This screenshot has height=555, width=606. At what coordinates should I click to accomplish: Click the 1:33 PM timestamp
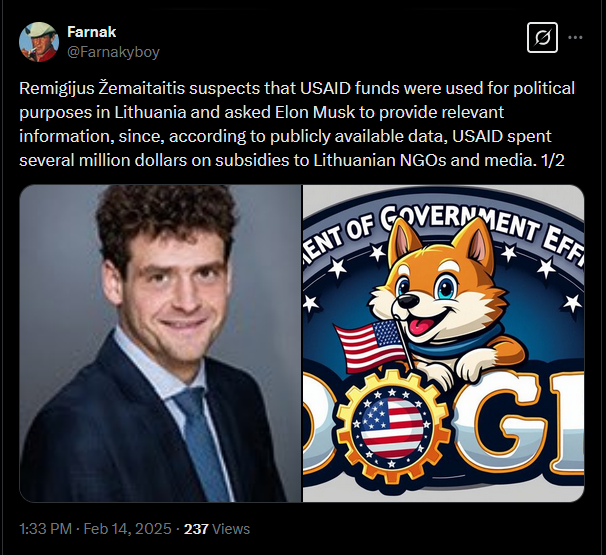(x=45, y=529)
